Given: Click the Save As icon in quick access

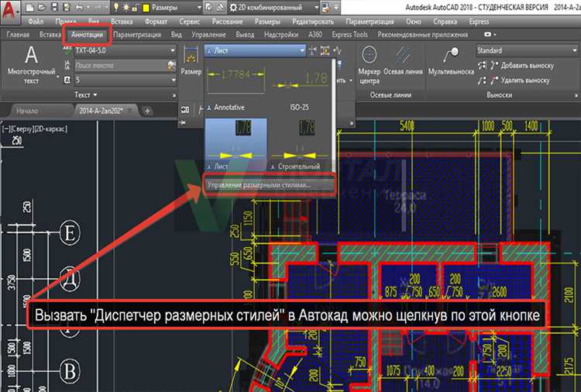Looking at the screenshot, I should 67,7.
